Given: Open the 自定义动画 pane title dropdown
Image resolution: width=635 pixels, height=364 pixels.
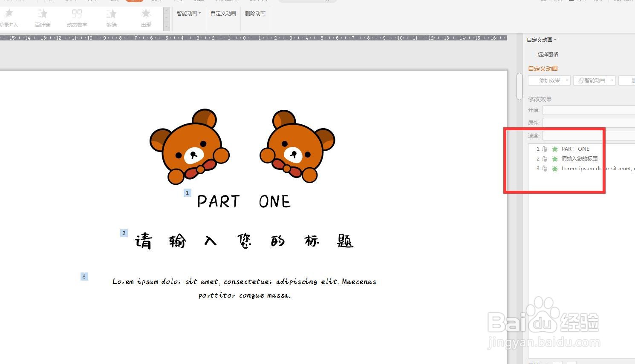Looking at the screenshot, I should coord(542,40).
